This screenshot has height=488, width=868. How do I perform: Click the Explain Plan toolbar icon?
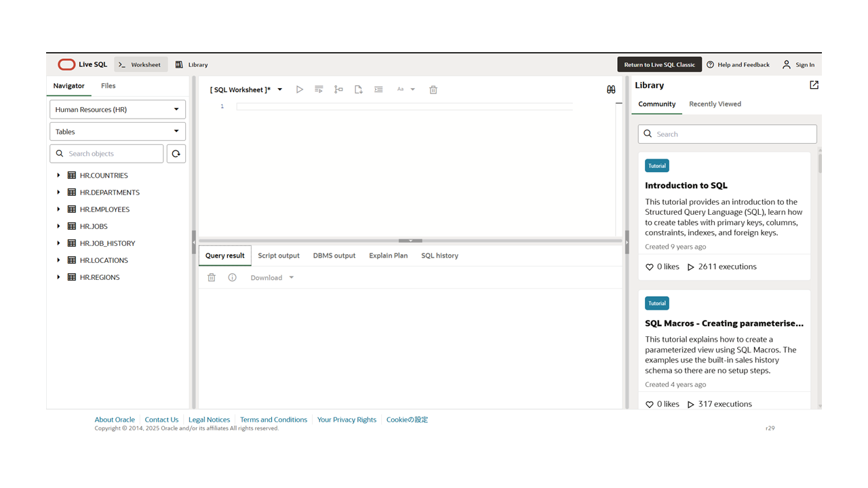(x=338, y=89)
